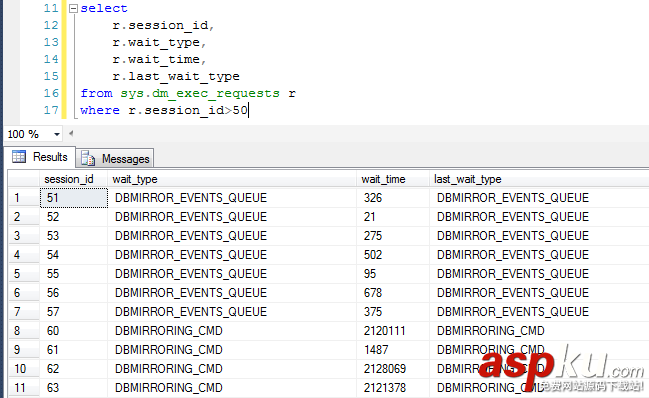This screenshot has width=649, height=398.
Task: Switch to the Results tab
Action: click(x=40, y=157)
